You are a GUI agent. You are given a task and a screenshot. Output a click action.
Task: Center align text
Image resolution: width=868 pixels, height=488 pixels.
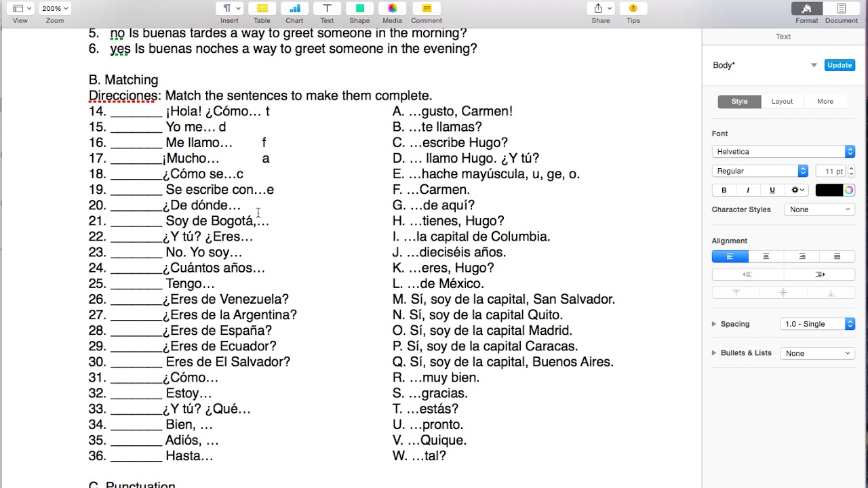point(766,256)
